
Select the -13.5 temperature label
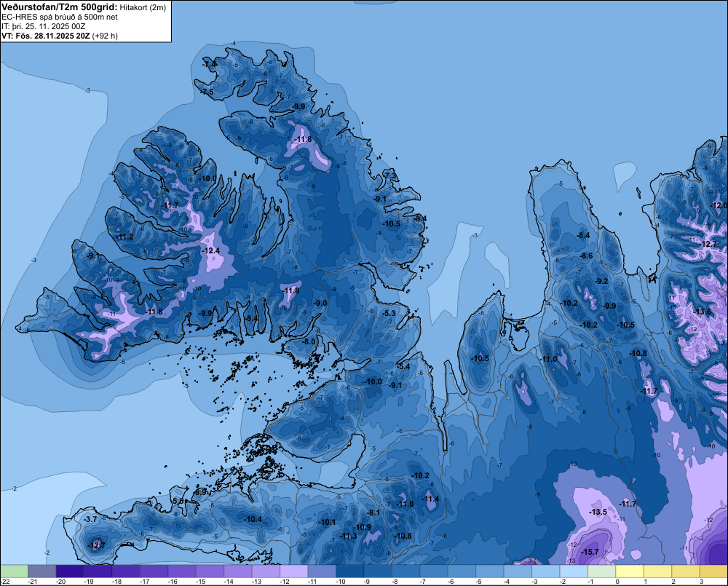click(x=598, y=512)
